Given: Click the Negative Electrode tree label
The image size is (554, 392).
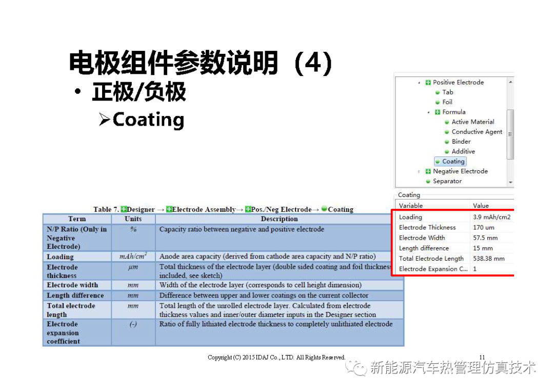Looking at the screenshot, I should [460, 171].
